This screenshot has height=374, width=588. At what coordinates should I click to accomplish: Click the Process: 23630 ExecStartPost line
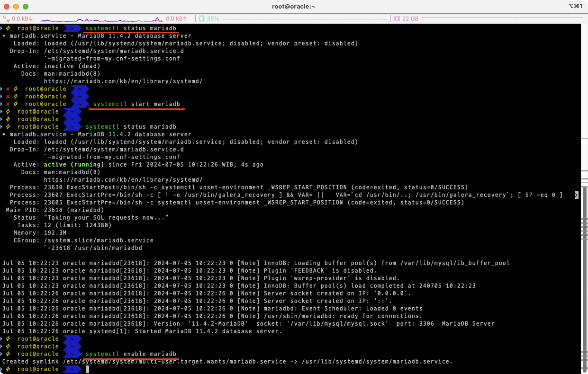[239, 187]
